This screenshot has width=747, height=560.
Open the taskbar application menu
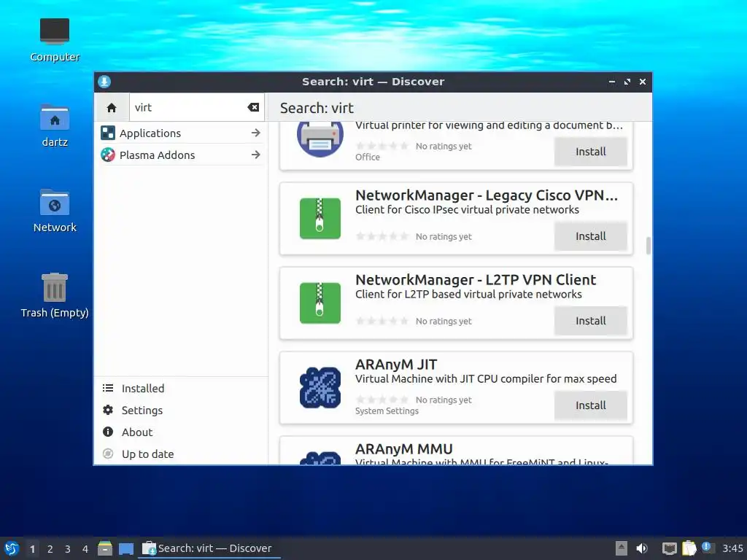12,548
